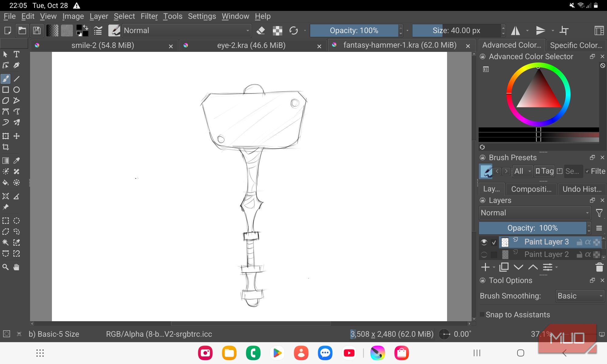
Task: Switch to eye-2.kra document tab
Action: click(251, 45)
